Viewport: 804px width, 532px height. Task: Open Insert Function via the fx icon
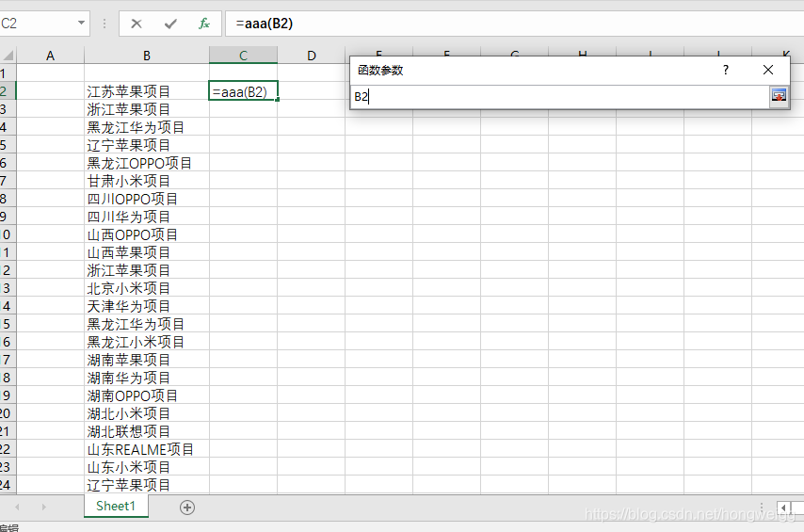click(204, 24)
